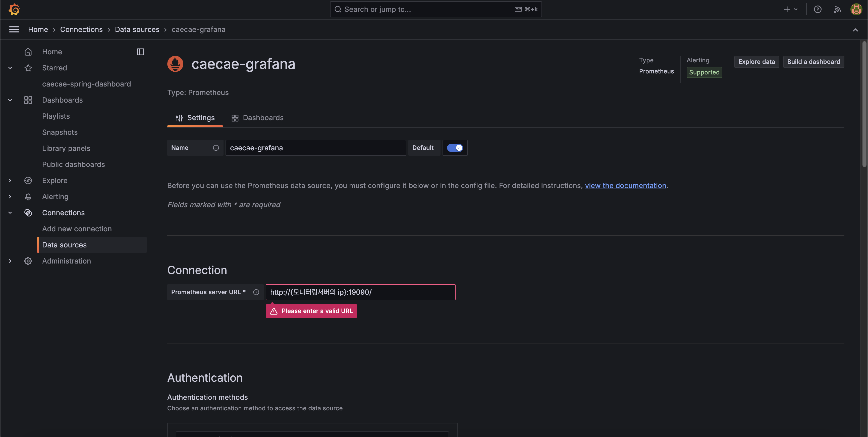Click the Name input field

[x=316, y=148]
